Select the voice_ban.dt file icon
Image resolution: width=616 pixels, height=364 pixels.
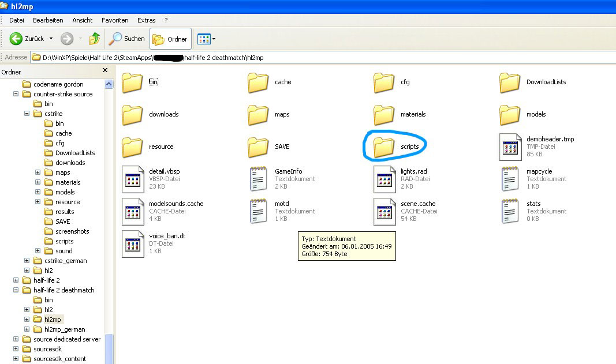(x=133, y=244)
